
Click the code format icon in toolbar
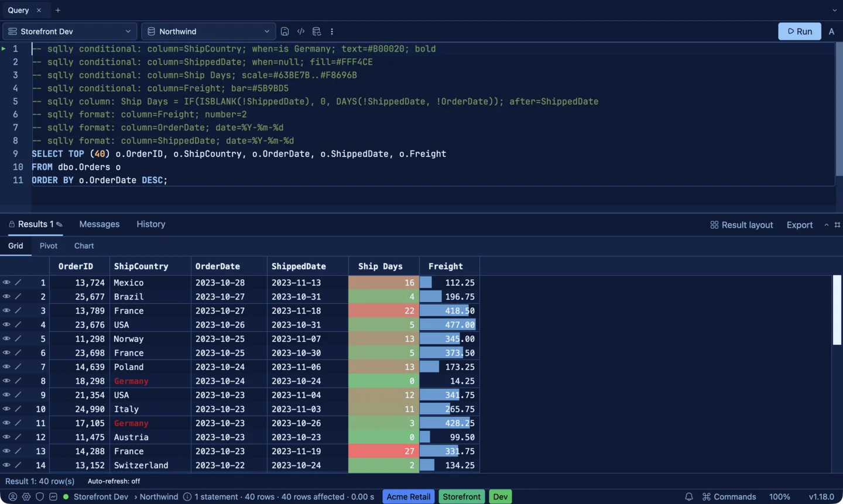(x=301, y=32)
